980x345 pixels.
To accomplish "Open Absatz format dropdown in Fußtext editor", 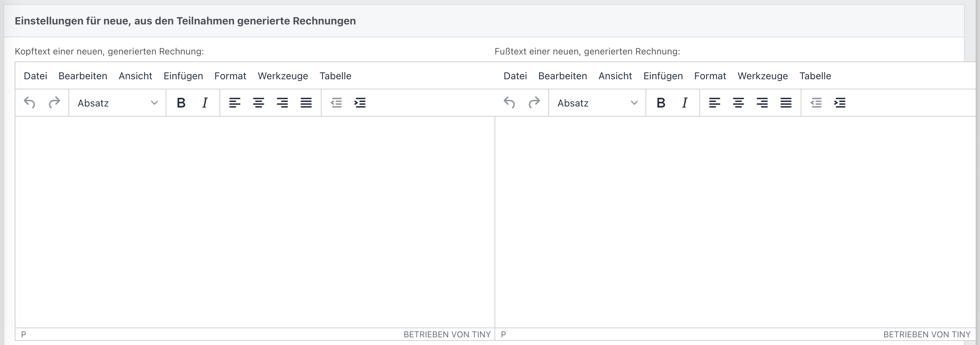I will (597, 103).
